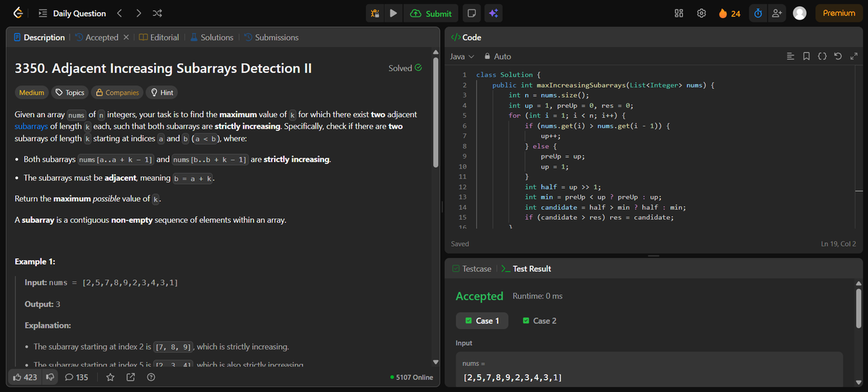868x392 pixels.
Task: Go to the next question arrow
Action: (x=138, y=13)
